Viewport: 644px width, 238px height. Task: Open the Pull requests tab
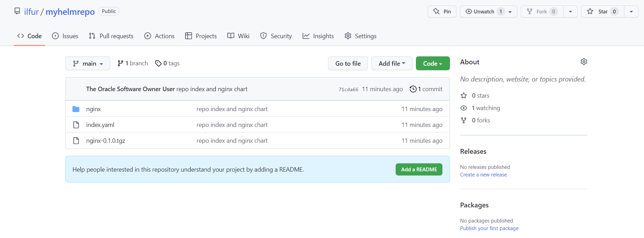coord(111,36)
